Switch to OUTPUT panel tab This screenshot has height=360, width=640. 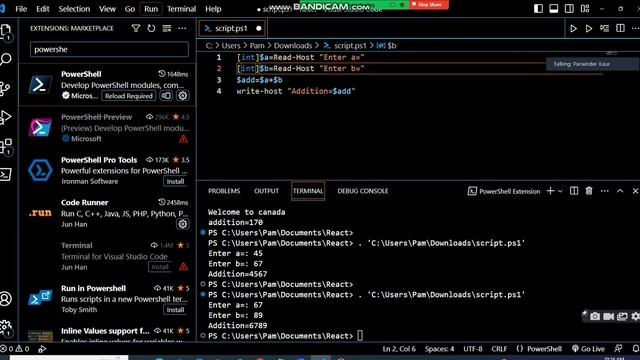[266, 191]
